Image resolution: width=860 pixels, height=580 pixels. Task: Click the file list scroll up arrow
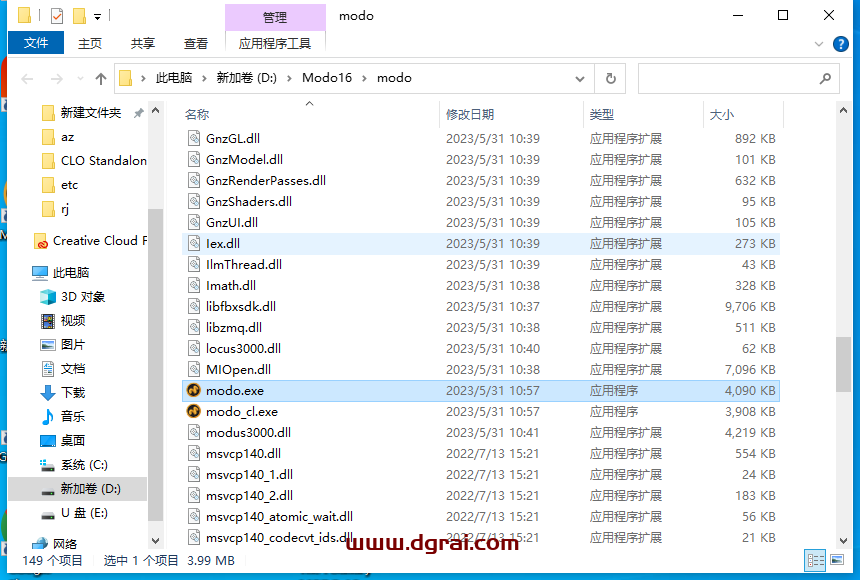(843, 110)
